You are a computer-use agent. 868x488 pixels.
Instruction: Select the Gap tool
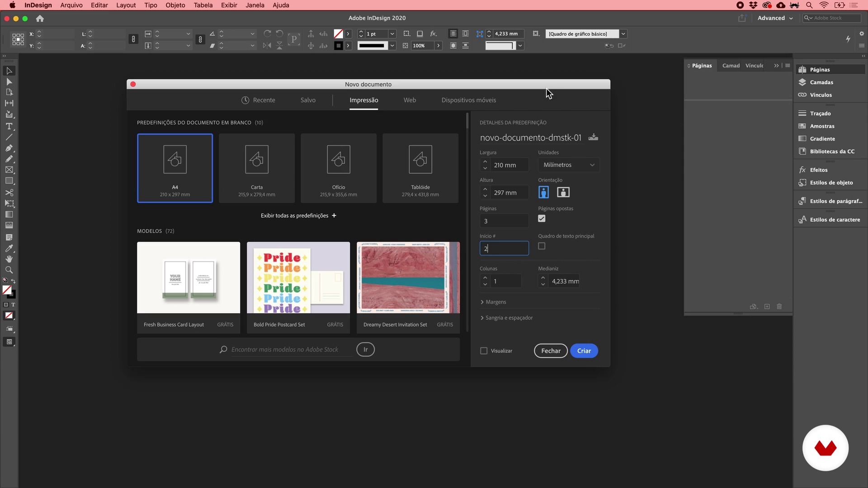[9, 103]
